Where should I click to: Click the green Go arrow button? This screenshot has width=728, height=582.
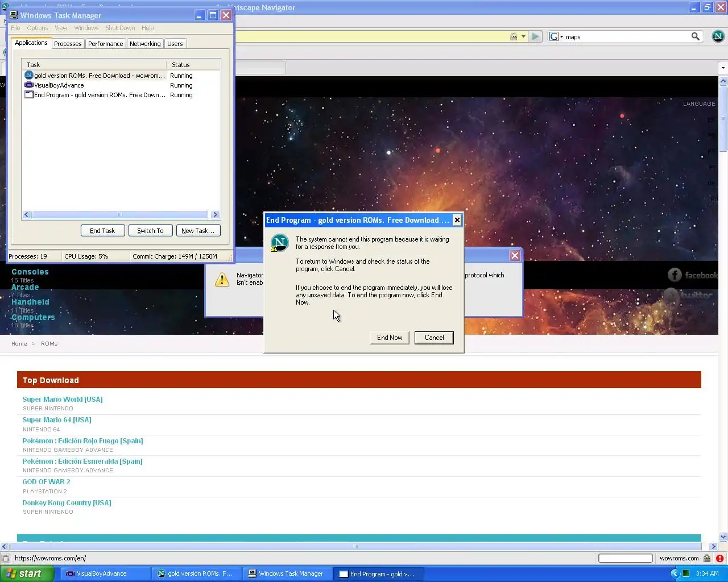click(535, 36)
